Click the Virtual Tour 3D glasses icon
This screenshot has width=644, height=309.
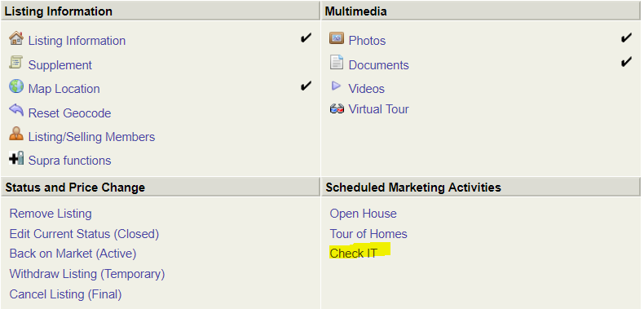337,109
